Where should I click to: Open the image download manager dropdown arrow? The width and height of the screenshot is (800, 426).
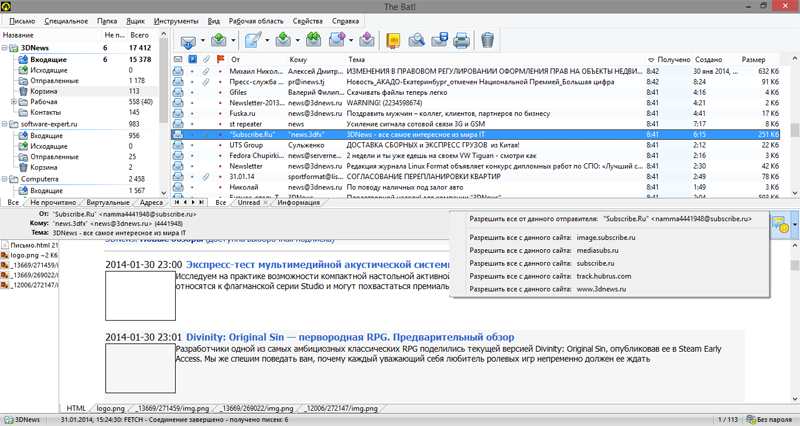point(795,224)
